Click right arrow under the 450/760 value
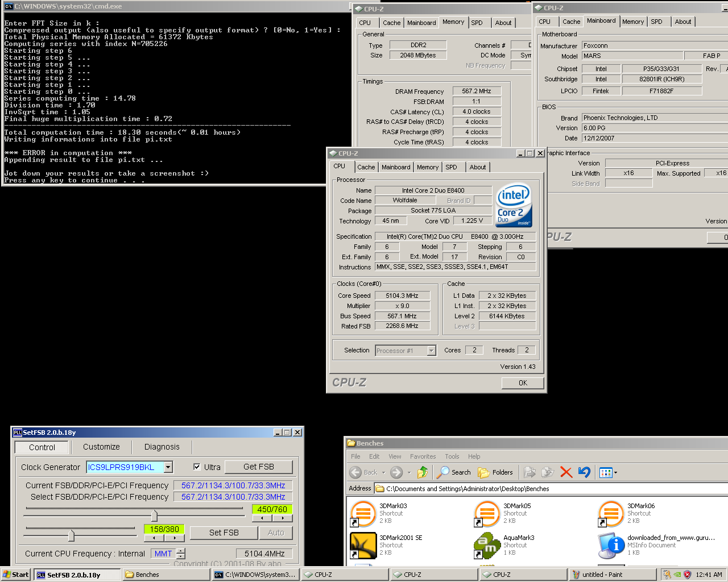728x582 pixels. 283,518
